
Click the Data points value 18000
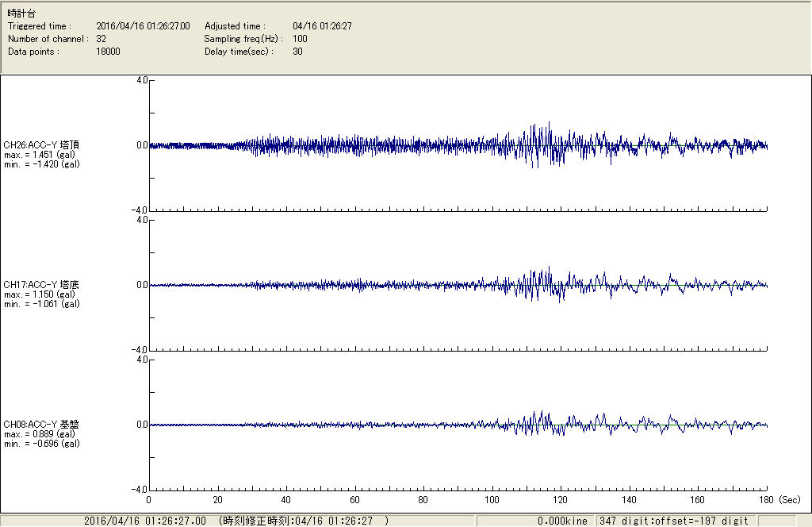tap(108, 52)
